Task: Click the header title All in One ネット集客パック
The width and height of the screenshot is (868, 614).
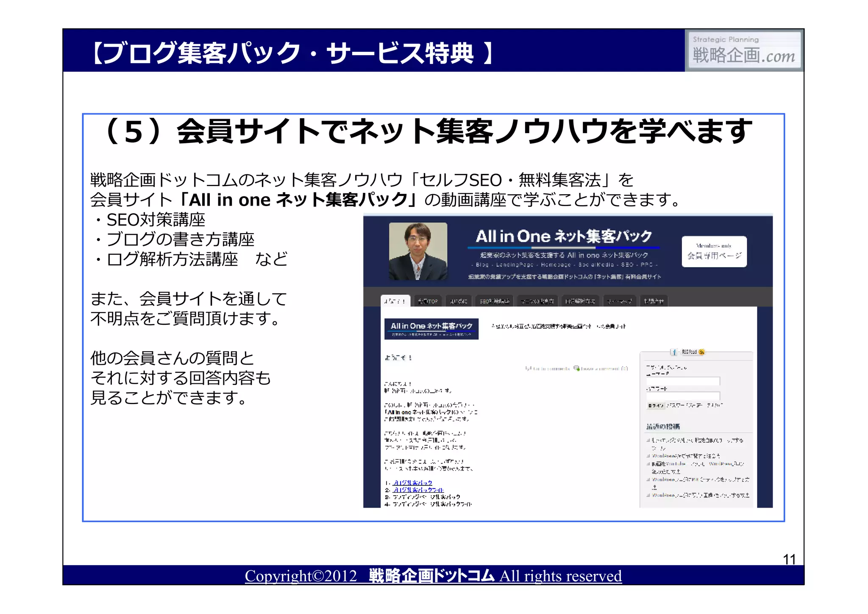Action: tap(564, 237)
